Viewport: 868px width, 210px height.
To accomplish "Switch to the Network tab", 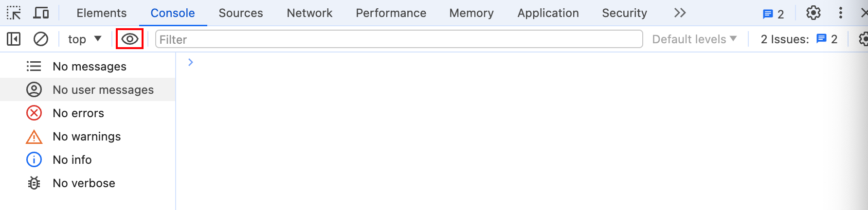I will point(309,13).
